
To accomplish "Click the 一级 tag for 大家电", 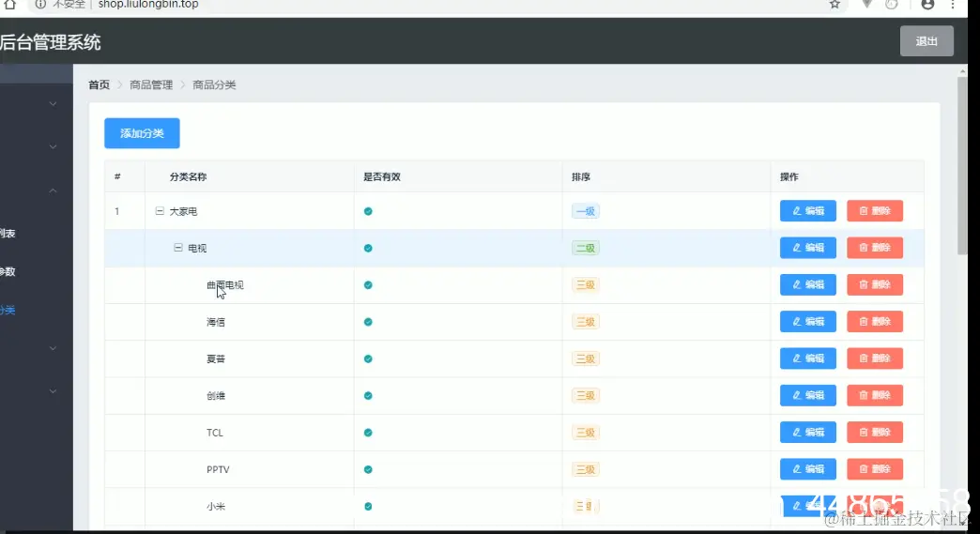I will pos(586,211).
